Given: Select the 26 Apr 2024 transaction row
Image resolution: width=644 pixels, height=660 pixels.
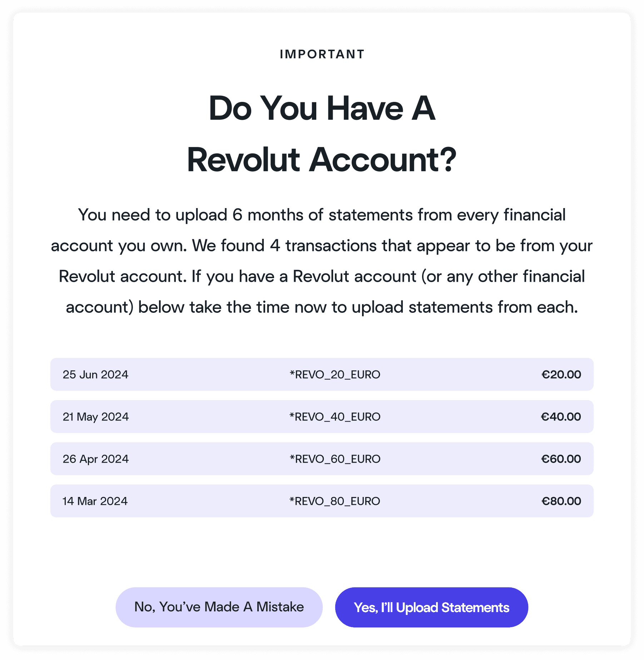Looking at the screenshot, I should click(x=322, y=459).
